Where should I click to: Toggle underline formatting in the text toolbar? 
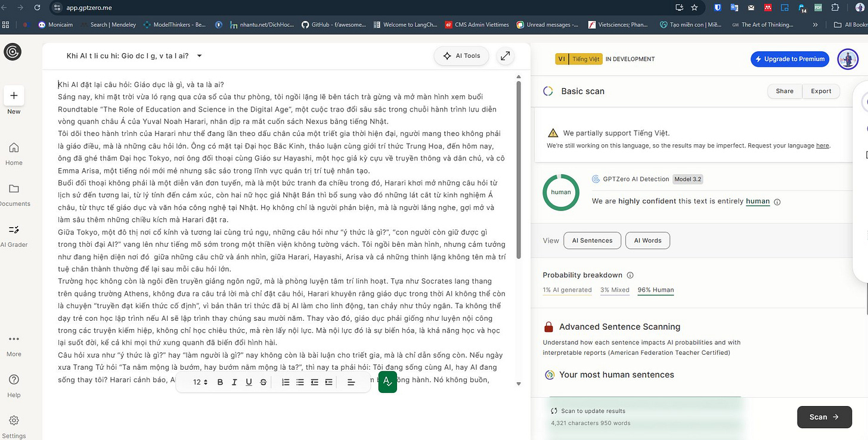[x=249, y=382]
